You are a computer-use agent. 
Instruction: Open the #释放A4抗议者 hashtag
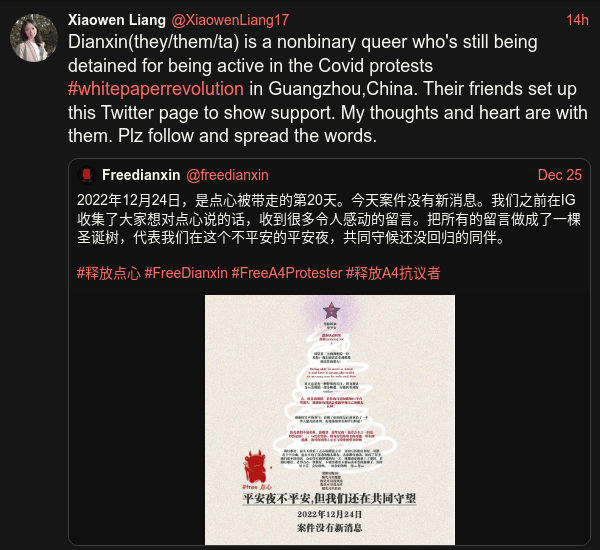coord(393,273)
